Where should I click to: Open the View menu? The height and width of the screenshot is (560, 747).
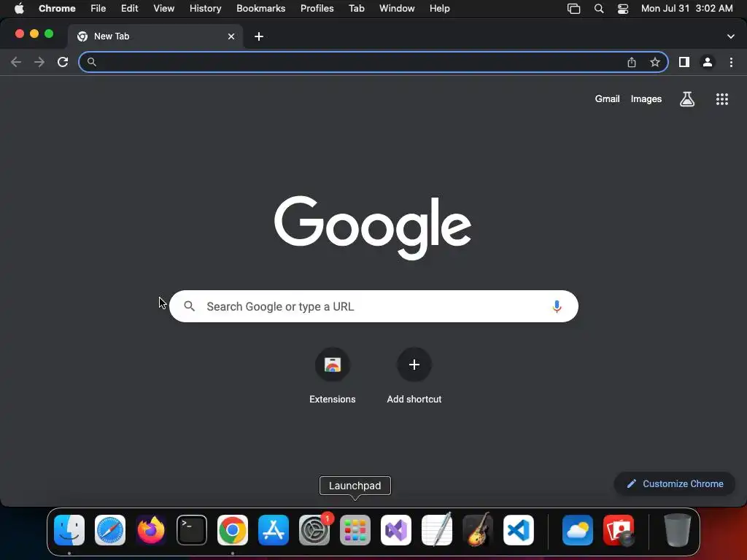164,9
